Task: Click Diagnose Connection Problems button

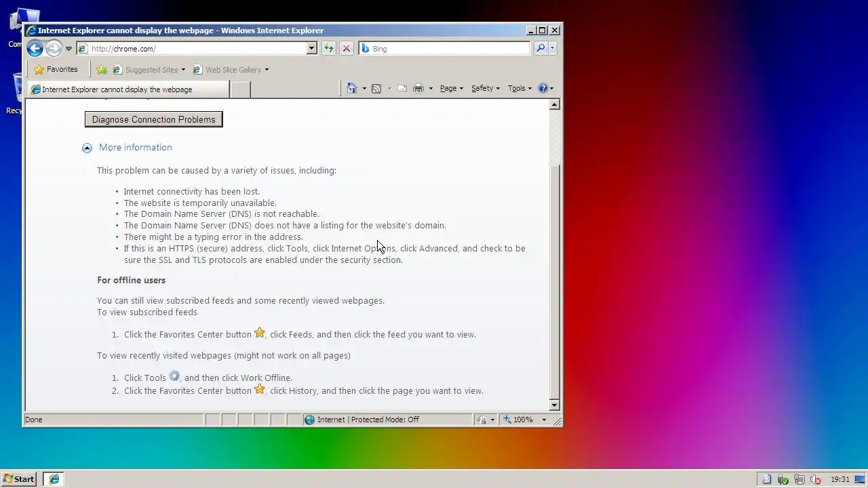Action: click(153, 119)
